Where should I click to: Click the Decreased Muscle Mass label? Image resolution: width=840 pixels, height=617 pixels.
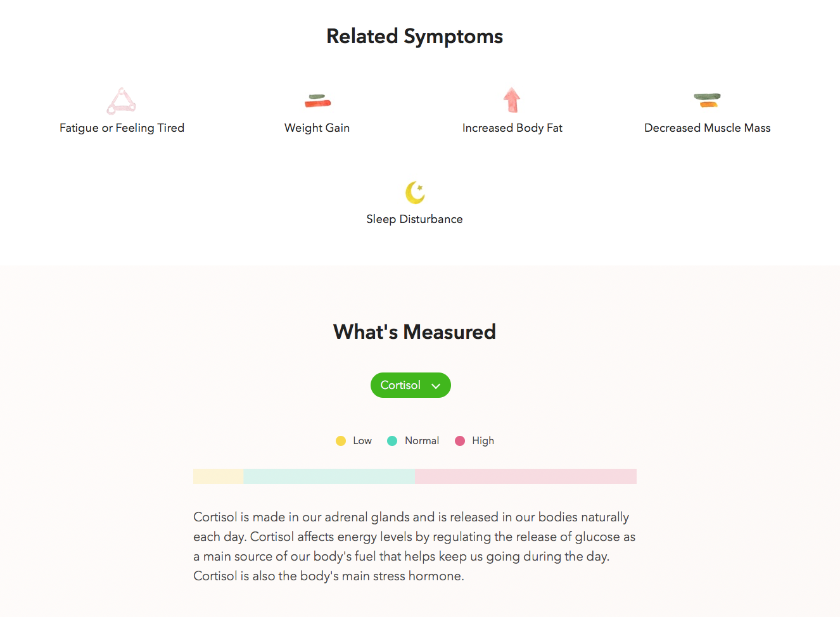pyautogui.click(x=707, y=128)
